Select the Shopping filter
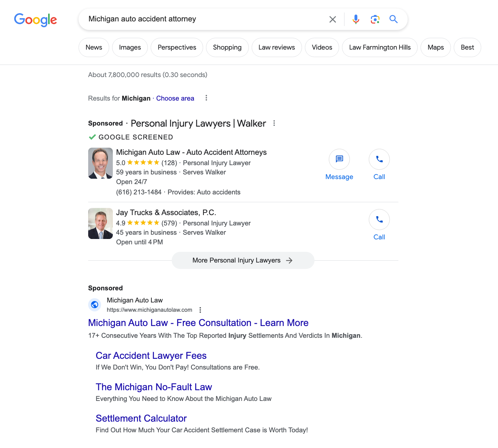This screenshot has width=498, height=448. 227,47
